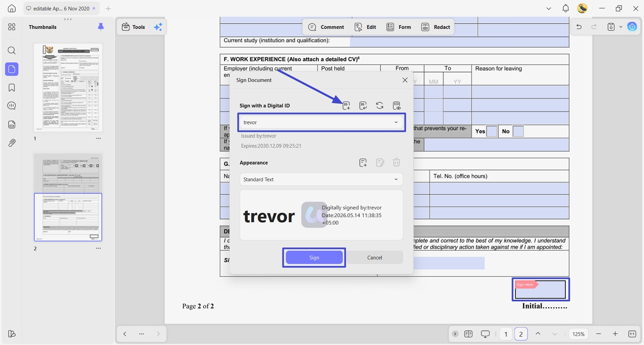This screenshot has height=345, width=644.
Task: Open the Thumbnails panel icon
Action: (12, 69)
